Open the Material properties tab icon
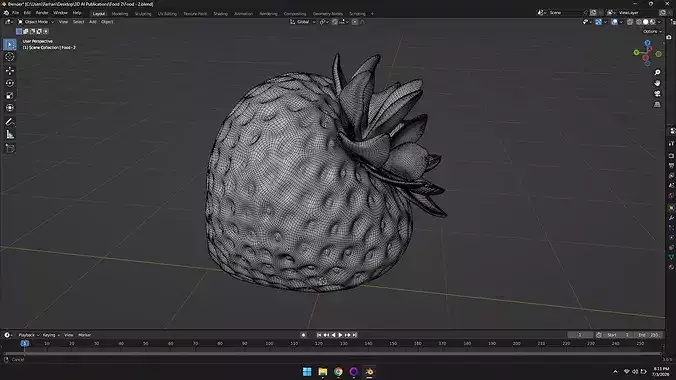Screen dimensions: 676x380 [671, 267]
